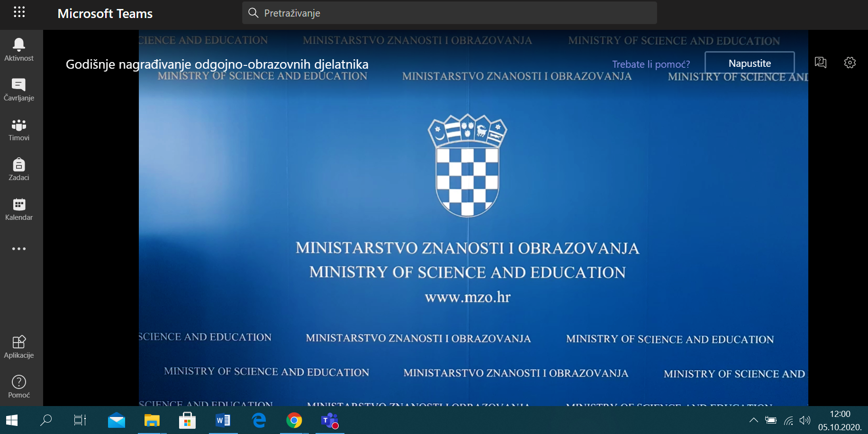
Task: Open Čavrljanje chat in the sidebar
Action: pos(19,90)
